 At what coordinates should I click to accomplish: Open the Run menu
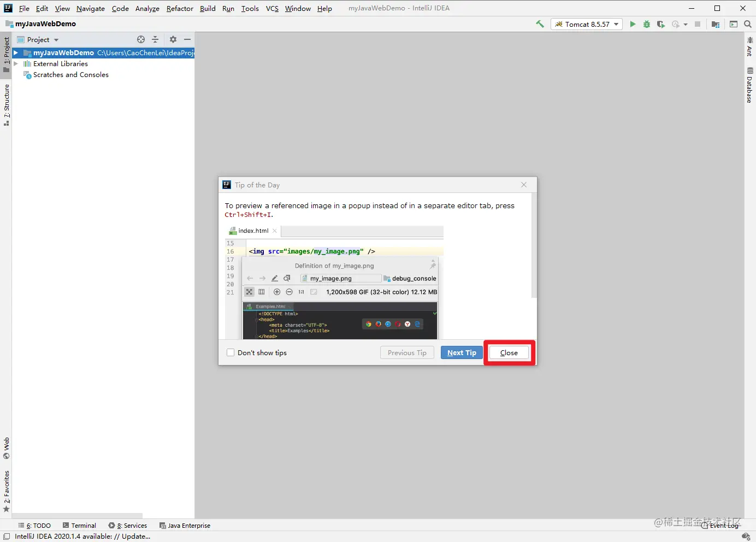point(228,8)
